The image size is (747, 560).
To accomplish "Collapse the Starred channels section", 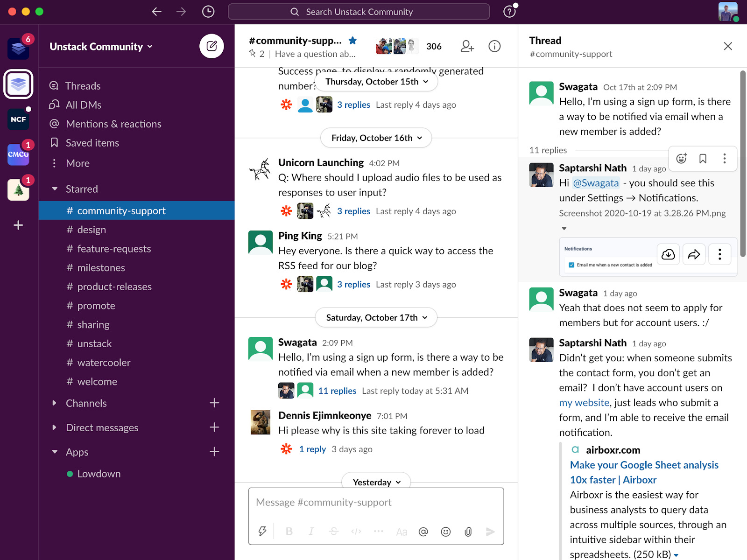I will pos(55,189).
